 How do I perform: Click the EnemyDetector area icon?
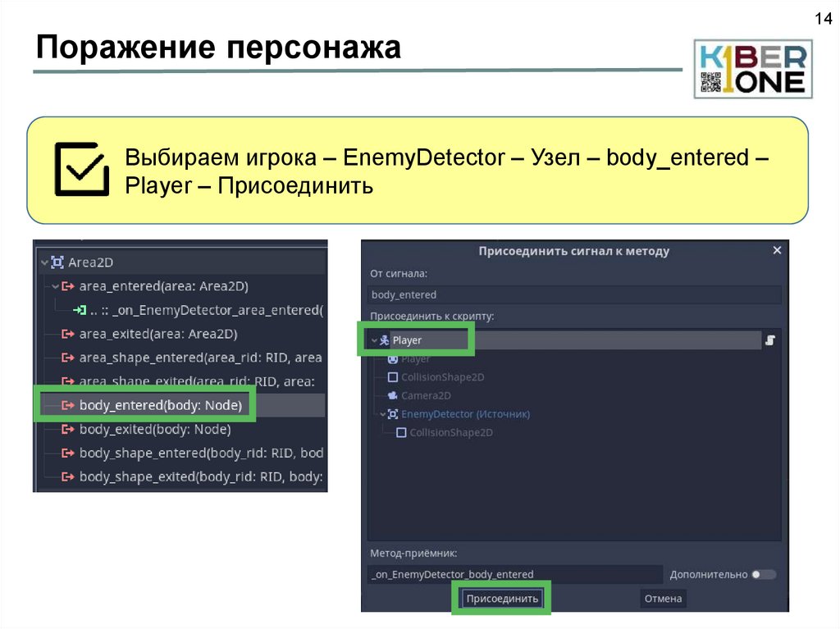(392, 414)
